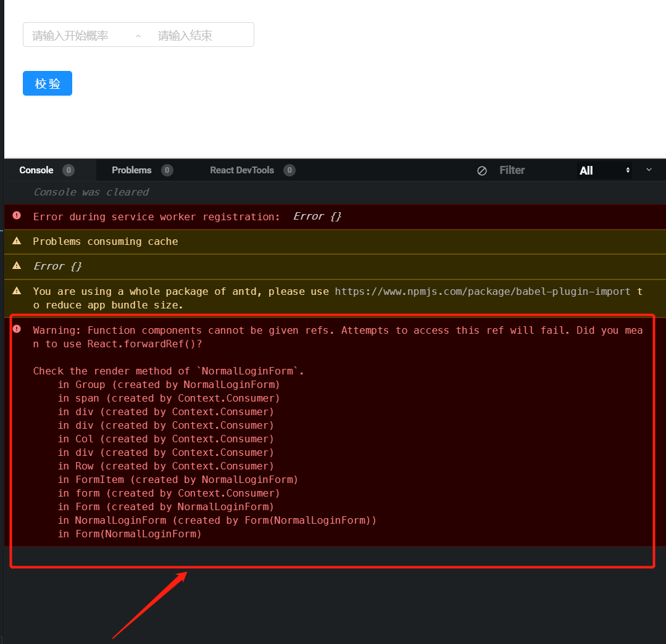Viewport: 666px width, 644px height.
Task: Click the clear console icon
Action: tap(482, 170)
